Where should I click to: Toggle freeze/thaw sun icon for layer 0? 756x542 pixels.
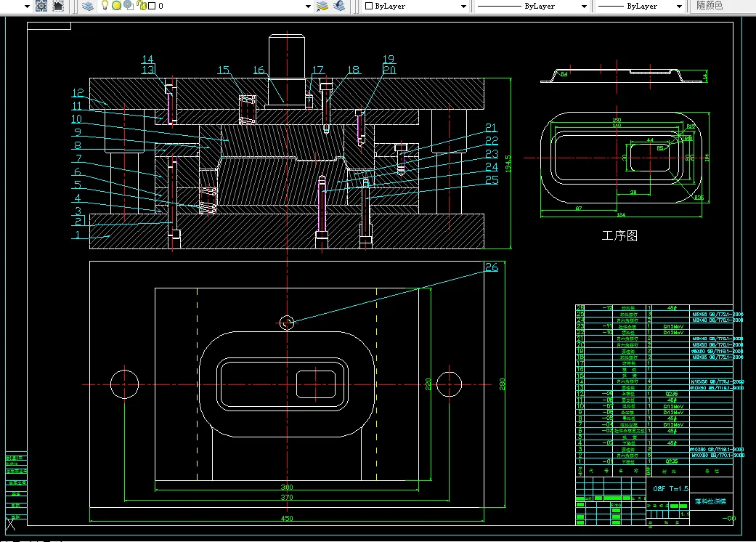click(116, 6)
